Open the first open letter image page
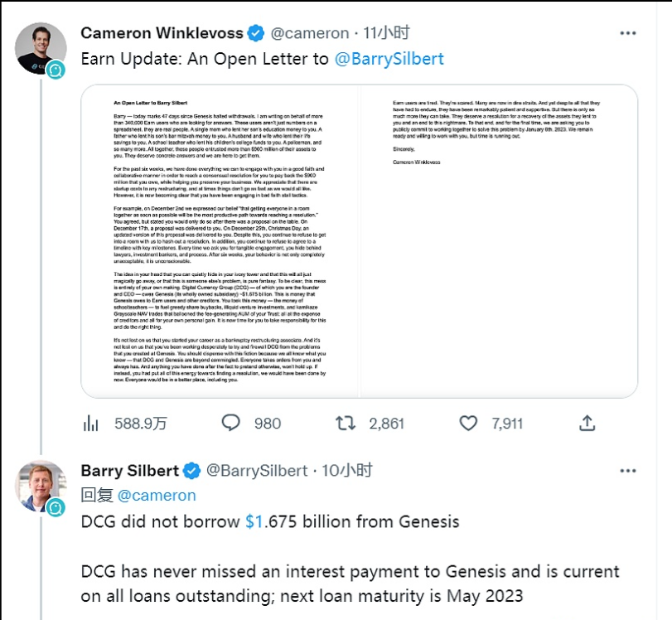Screen dimensions: 672x620 point(220,241)
